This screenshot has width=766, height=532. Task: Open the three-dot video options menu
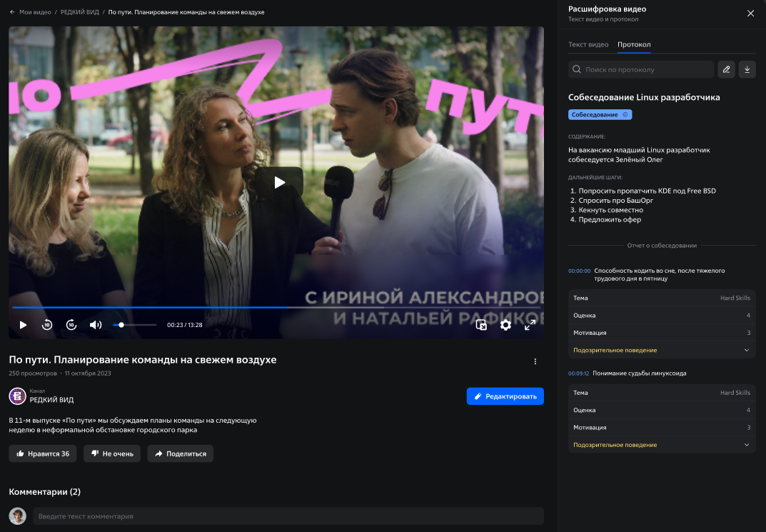click(535, 361)
